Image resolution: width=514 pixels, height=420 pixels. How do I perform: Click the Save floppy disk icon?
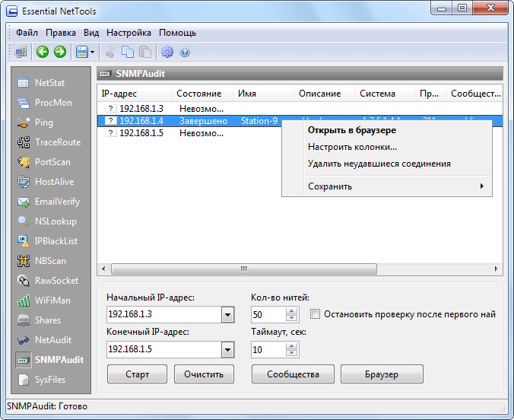81,52
